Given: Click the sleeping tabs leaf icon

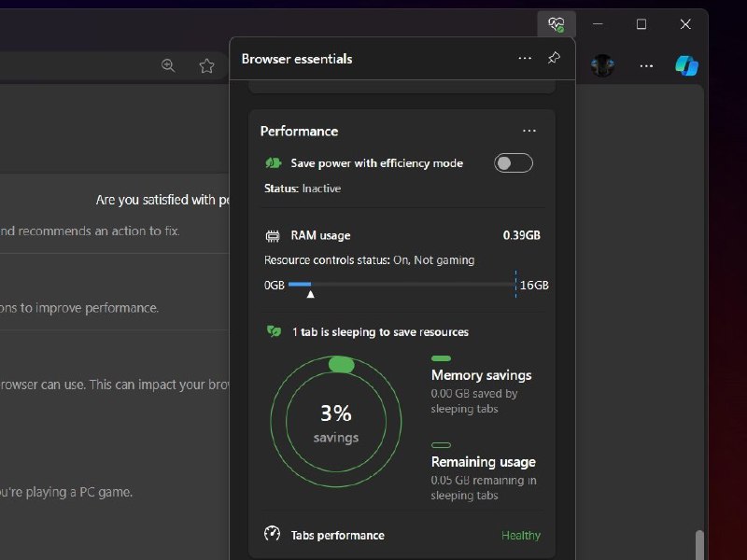Looking at the screenshot, I should (x=274, y=331).
